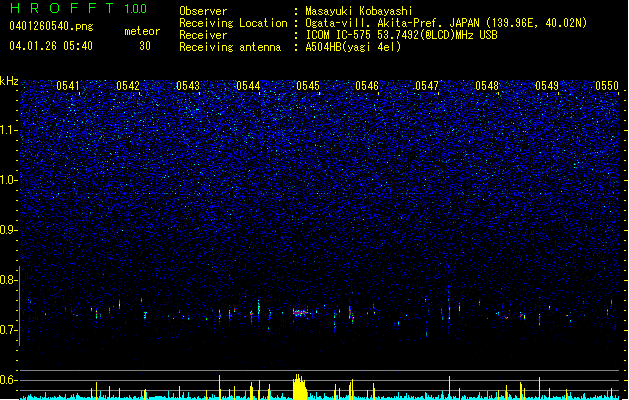Click the date stamp 04.01.26 05:40
629x400 pixels.
(51, 46)
